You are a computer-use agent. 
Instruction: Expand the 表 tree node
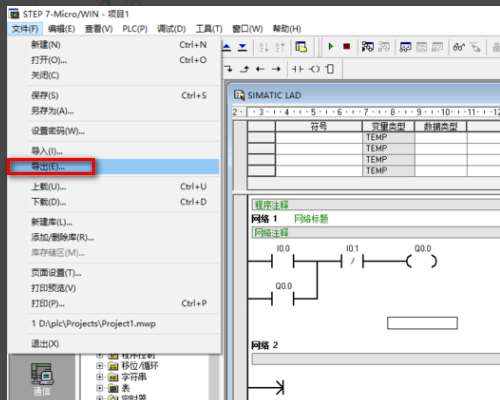99,388
